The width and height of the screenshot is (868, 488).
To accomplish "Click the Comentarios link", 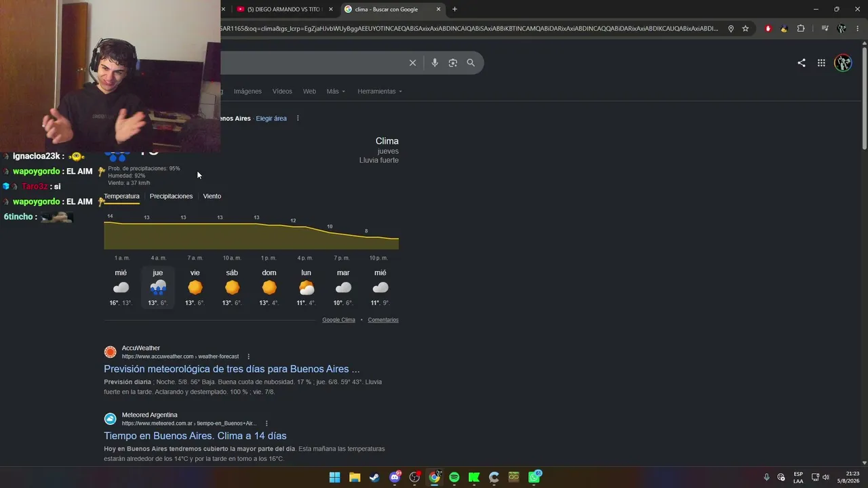I will (x=383, y=320).
